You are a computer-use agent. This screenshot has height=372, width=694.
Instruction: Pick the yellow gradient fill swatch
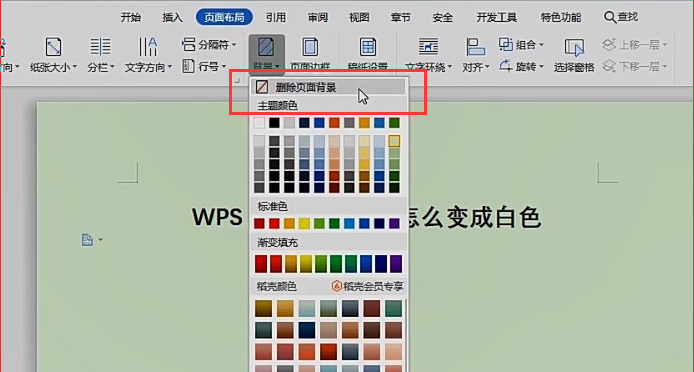pos(306,264)
